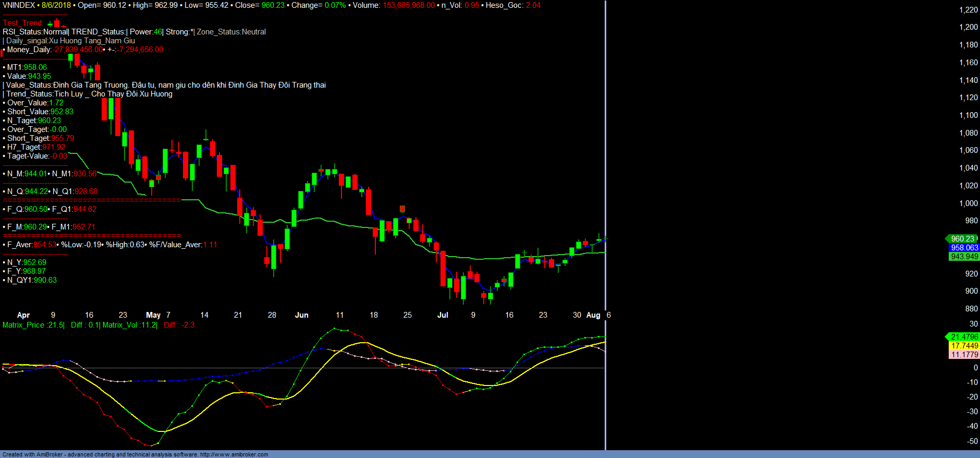Click the H7_Taget value line
The image size is (980, 458).
coord(35,147)
